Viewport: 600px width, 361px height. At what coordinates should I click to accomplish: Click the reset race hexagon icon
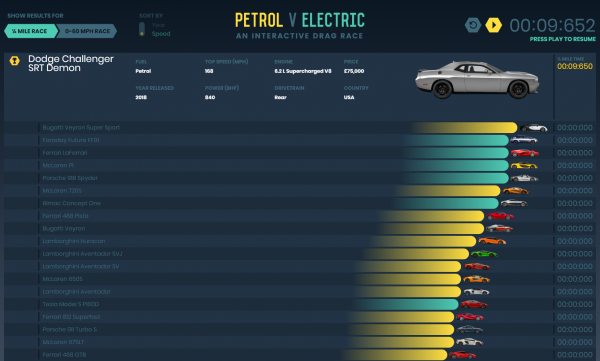[x=473, y=25]
